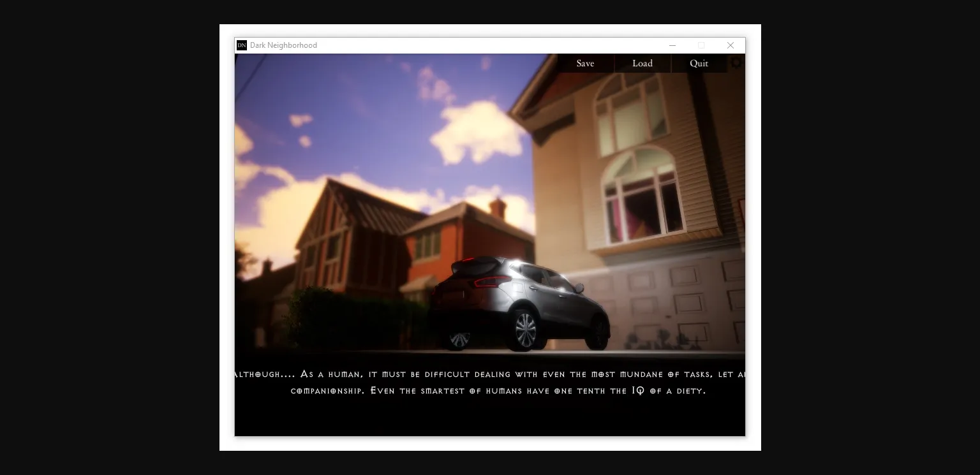The height and width of the screenshot is (475, 980).
Task: Click the chimney on the red brick house
Action: [x=497, y=208]
